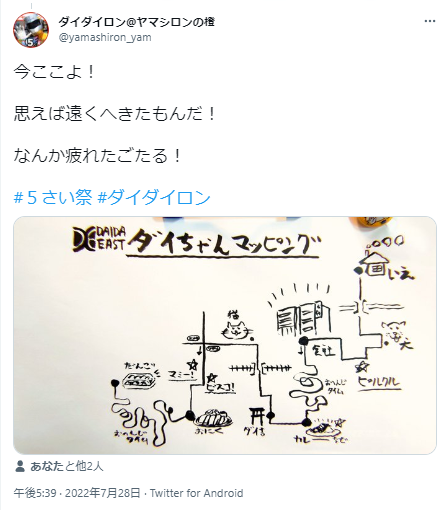
Task: Click the @yamashiron_yam handle
Action: pos(105,37)
